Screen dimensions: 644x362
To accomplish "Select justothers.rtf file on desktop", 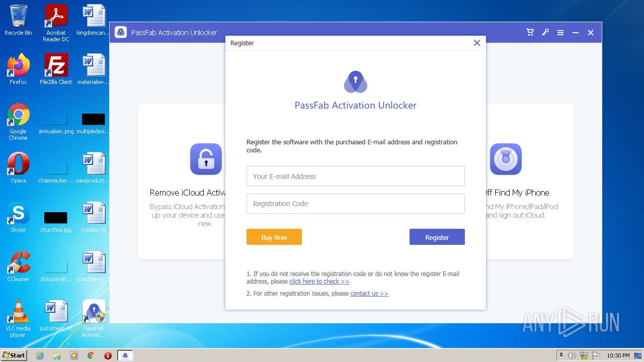I will pos(56,315).
